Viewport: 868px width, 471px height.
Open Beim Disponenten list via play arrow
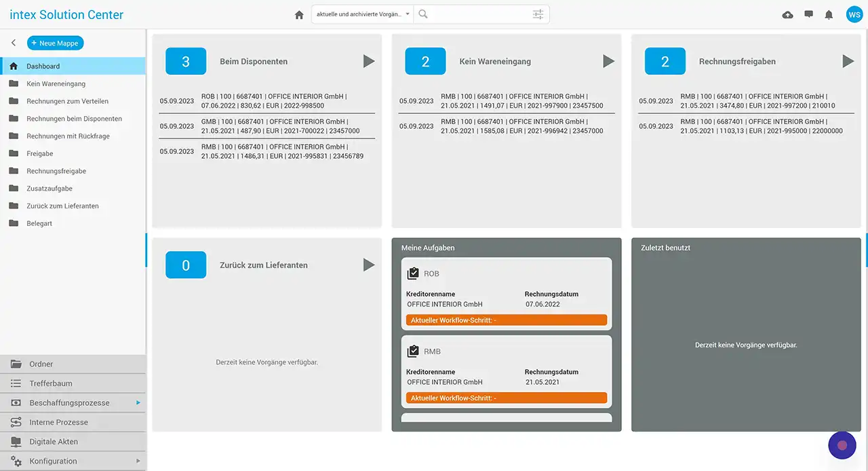coord(369,62)
